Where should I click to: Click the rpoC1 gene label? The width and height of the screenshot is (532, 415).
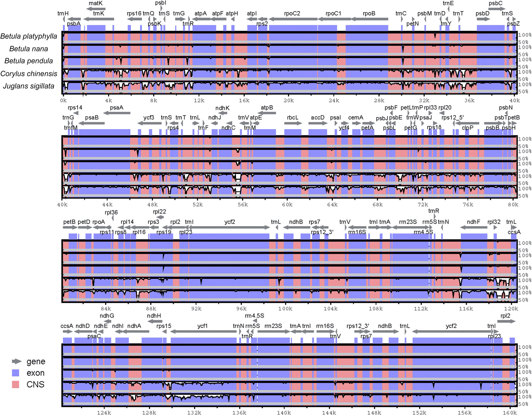pos(334,13)
